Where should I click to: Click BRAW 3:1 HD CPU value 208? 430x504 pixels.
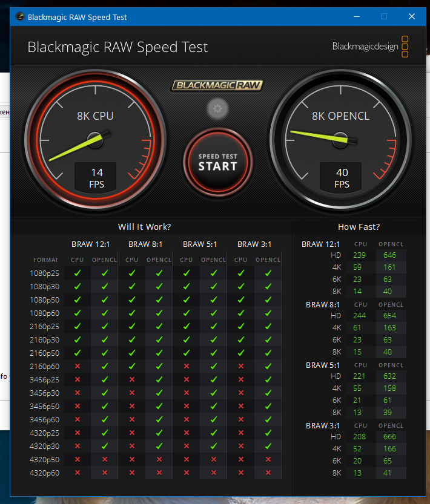(x=359, y=436)
